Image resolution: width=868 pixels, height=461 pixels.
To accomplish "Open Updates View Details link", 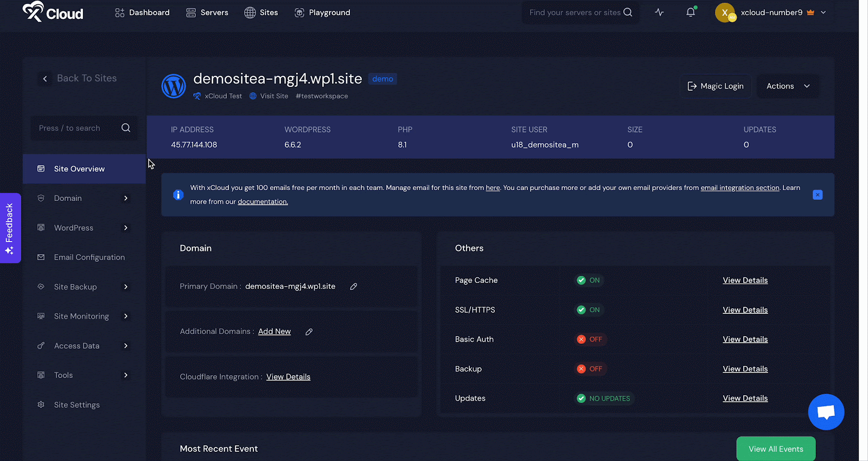I will click(x=745, y=399).
